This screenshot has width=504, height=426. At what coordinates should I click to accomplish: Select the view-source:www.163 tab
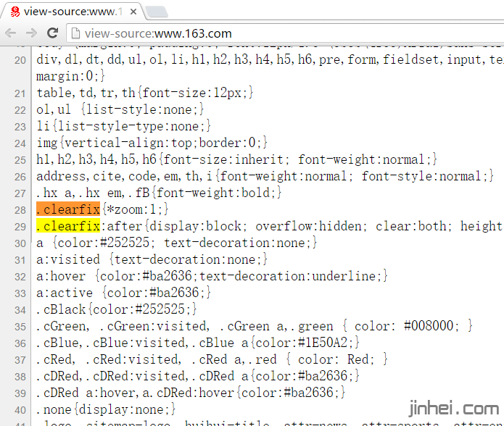(x=73, y=12)
